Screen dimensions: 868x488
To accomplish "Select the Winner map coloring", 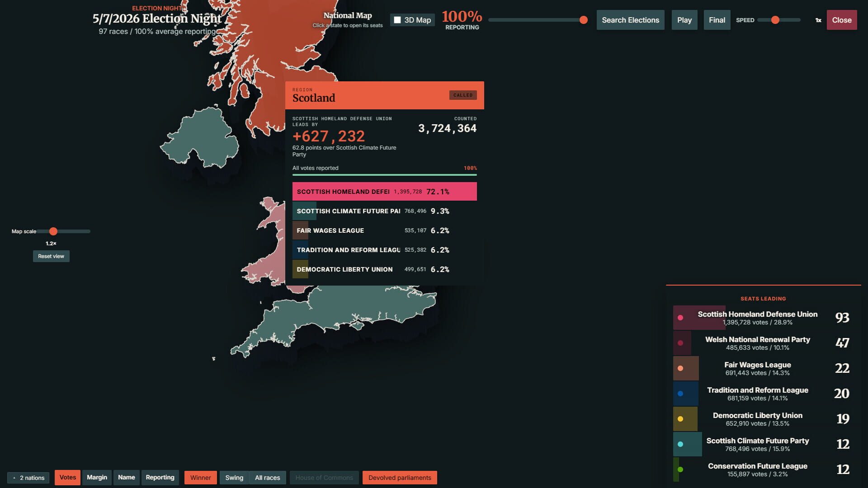I will (x=200, y=478).
